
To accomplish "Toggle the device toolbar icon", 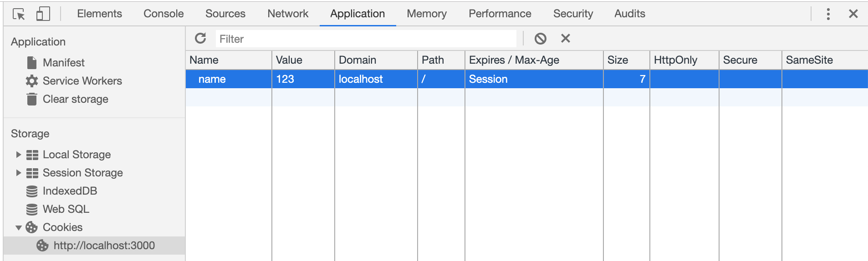I will tap(43, 14).
